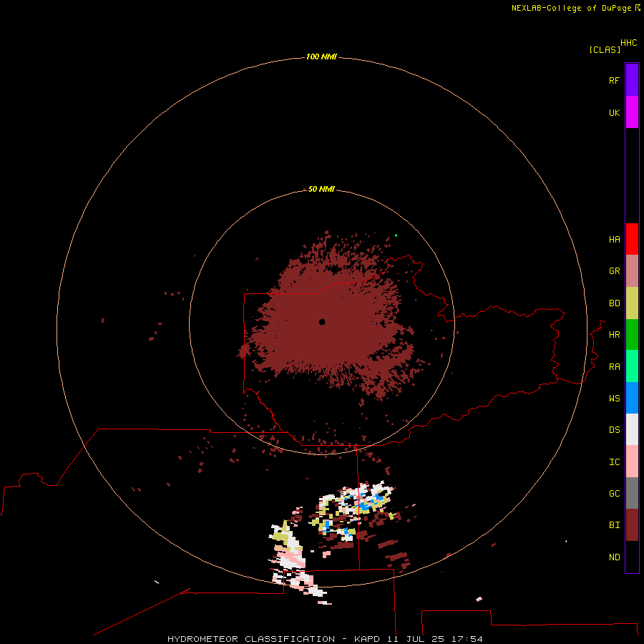Image resolution: width=644 pixels, height=644 pixels.
Task: Select the DS white legend swatch
Action: tap(632, 429)
